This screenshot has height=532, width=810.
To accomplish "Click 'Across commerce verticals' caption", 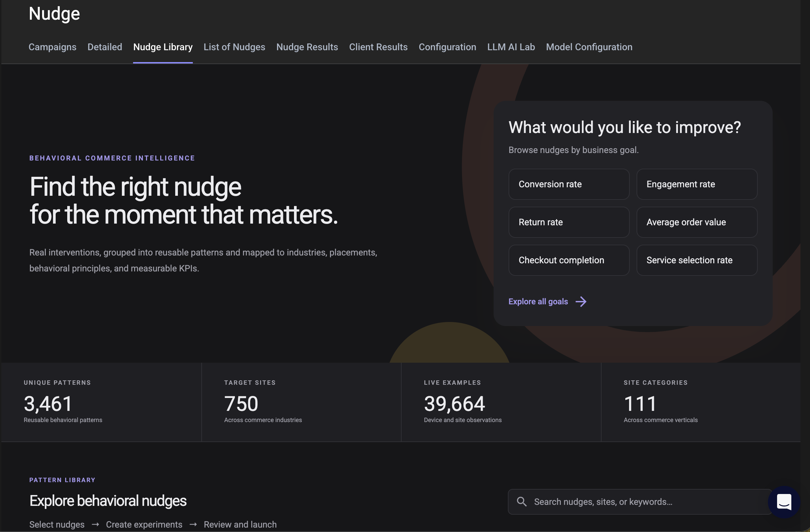I will [x=661, y=420].
